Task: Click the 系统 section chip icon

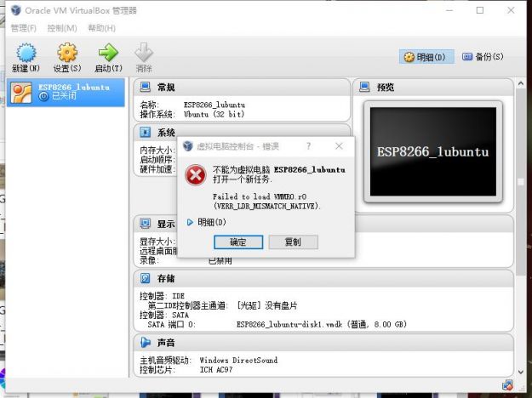Action: 146,132
